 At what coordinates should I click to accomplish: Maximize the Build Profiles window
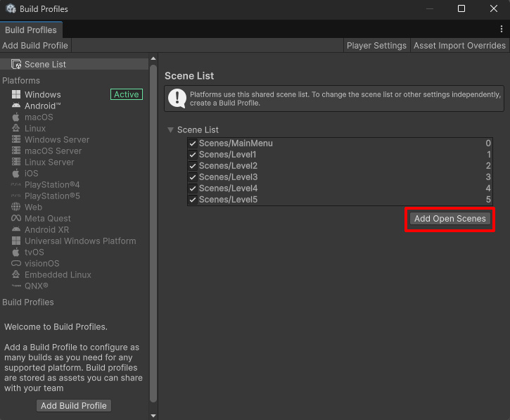(x=461, y=8)
